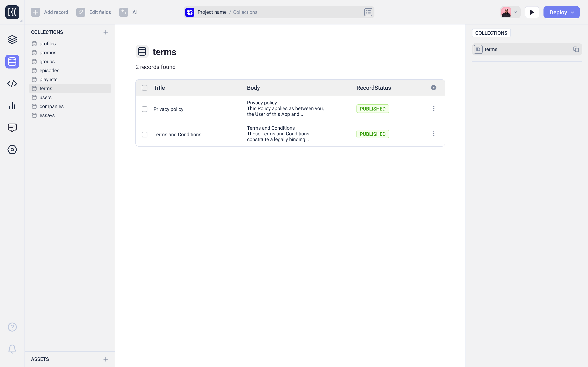Open the analytics chart icon panel
Viewport: 588px width, 367px height.
point(12,106)
